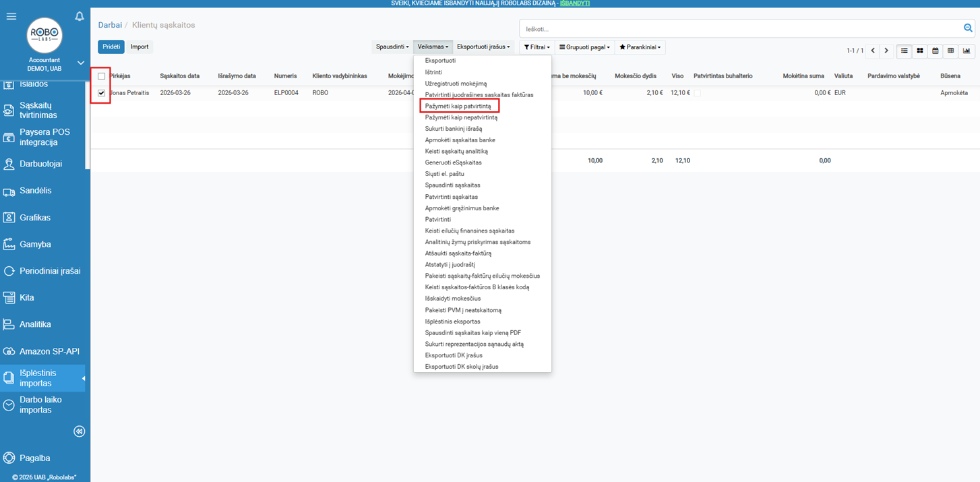Choose Atstatyti į juodraštį
Screen dimensions: 980x482
(450, 265)
